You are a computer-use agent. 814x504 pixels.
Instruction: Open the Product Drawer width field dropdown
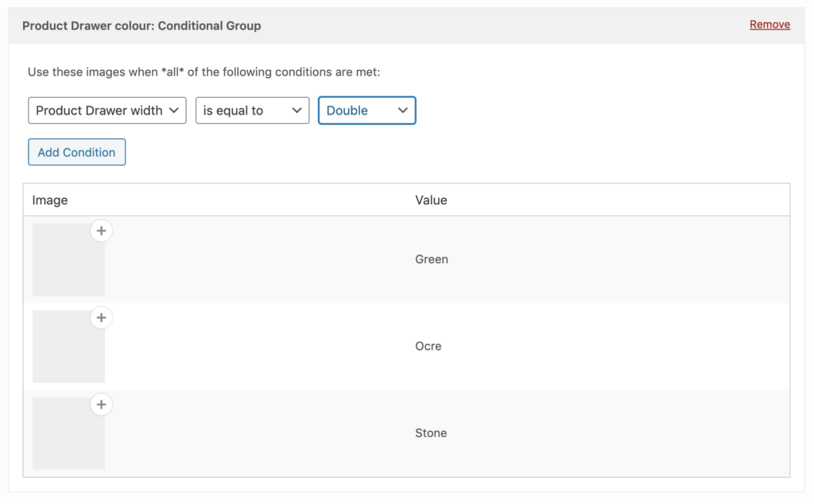tap(107, 110)
